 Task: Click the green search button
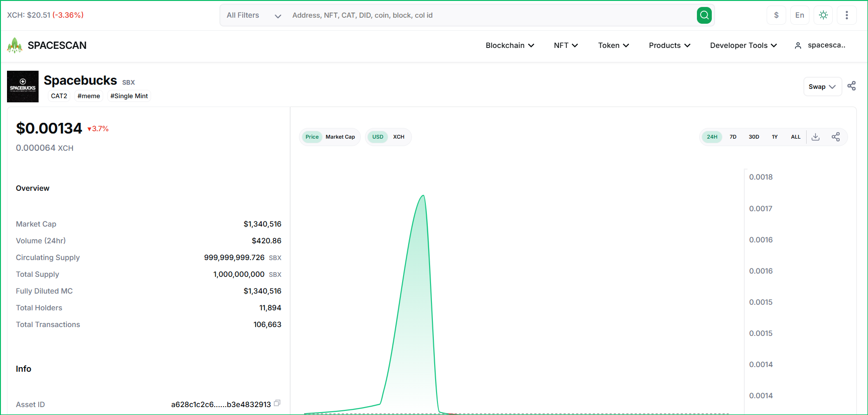[x=704, y=15]
